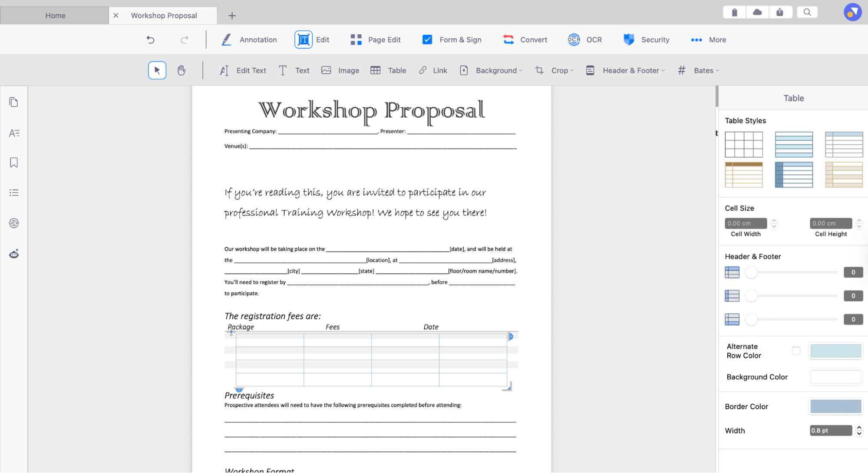Screen dimensions: 868x473
Task: Choose the Image insert tool
Action: (340, 70)
